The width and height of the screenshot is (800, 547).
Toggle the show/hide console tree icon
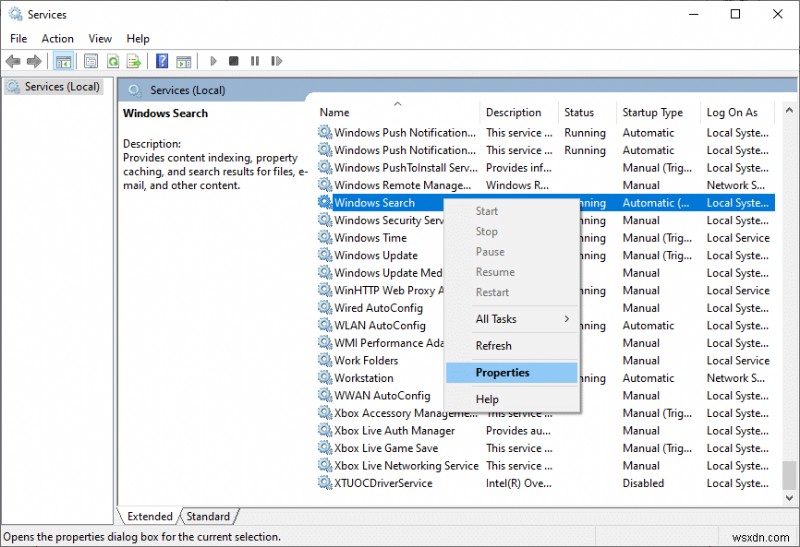[x=64, y=62]
